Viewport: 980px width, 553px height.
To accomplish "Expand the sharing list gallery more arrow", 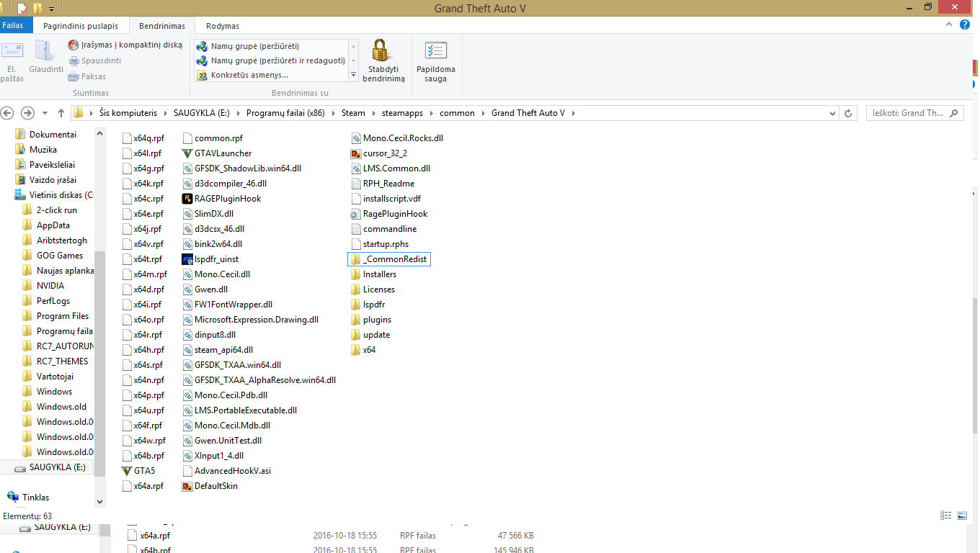I will (353, 75).
